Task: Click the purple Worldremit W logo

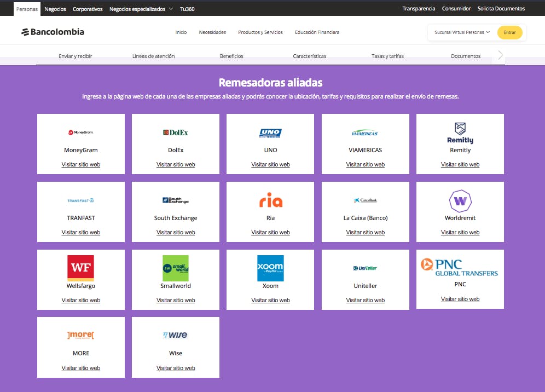Action: pos(460,201)
